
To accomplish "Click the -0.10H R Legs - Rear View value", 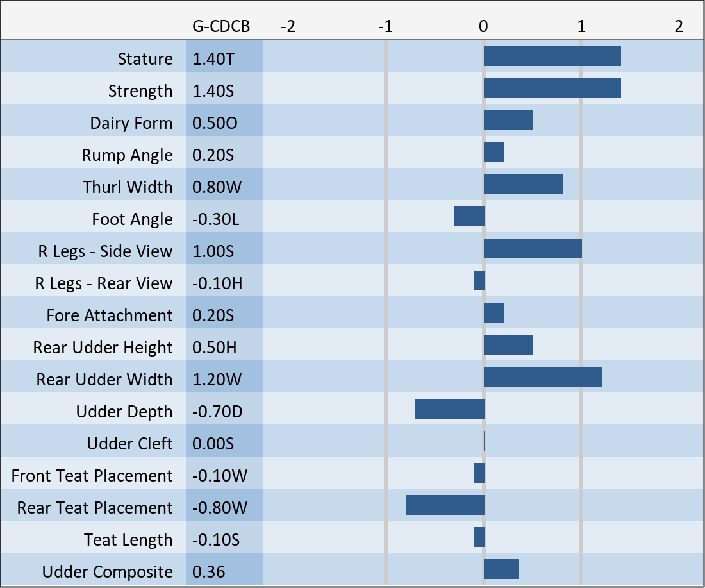I will coord(217,283).
